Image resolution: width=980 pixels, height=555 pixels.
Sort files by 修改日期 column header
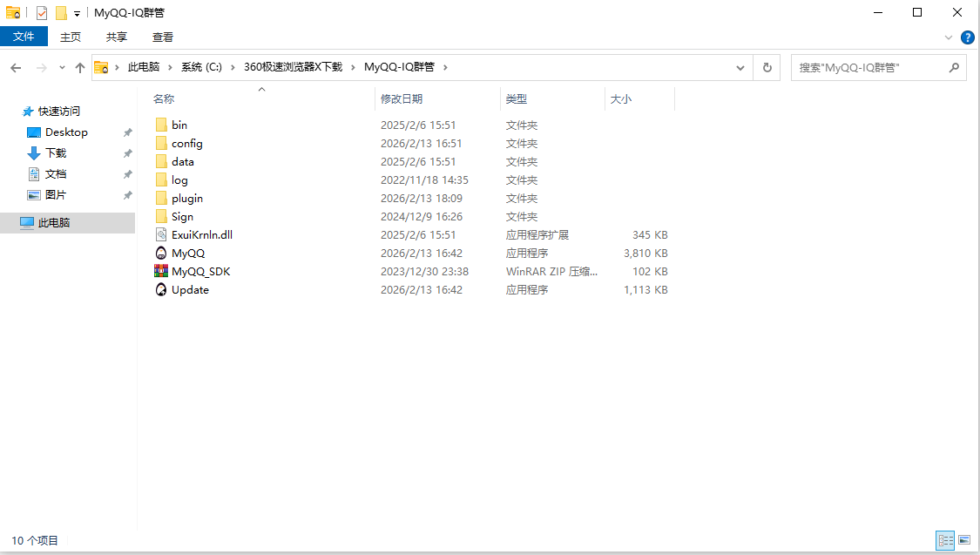pyautogui.click(x=402, y=99)
